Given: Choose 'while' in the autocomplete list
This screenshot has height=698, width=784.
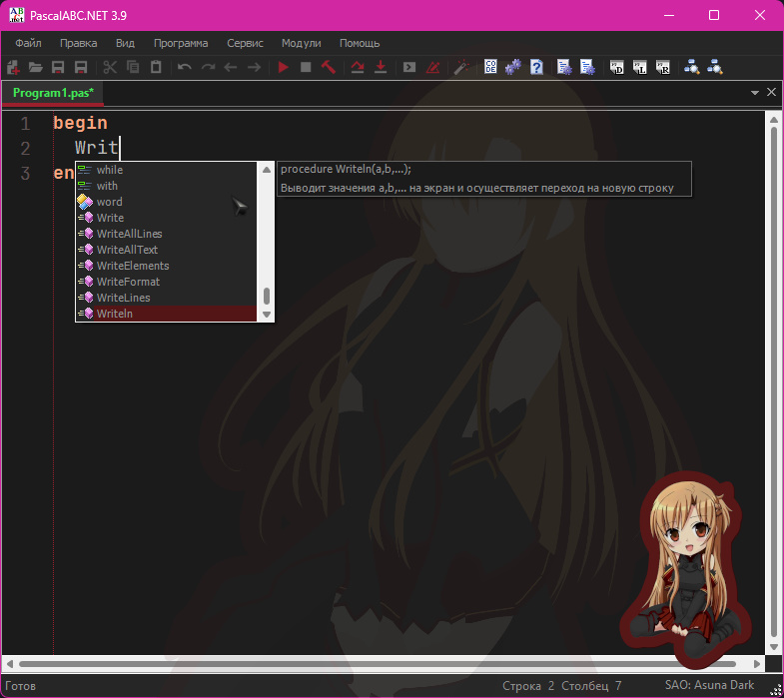Looking at the screenshot, I should point(166,170).
